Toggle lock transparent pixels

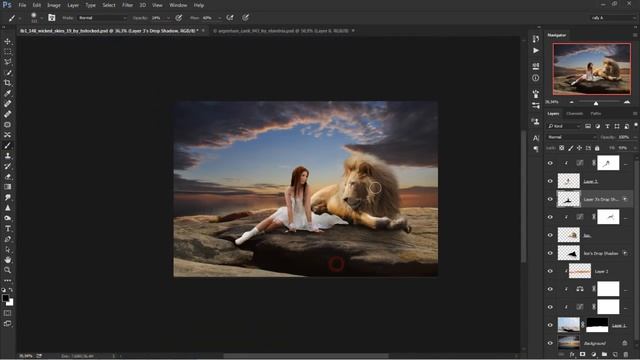pyautogui.click(x=562, y=148)
